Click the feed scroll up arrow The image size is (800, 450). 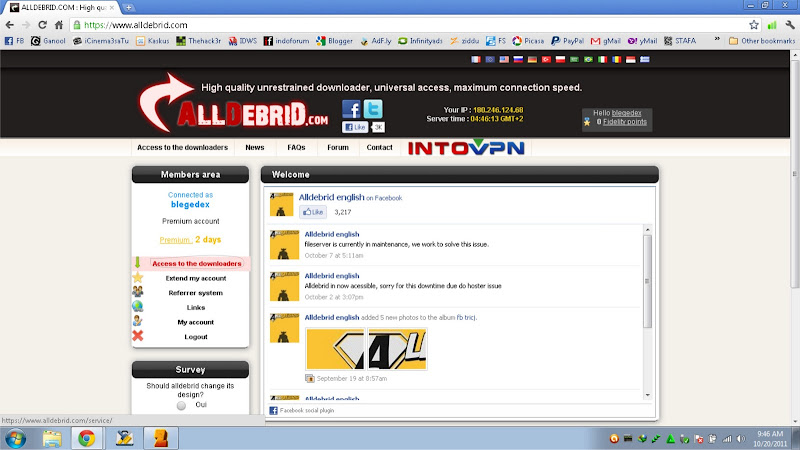point(647,230)
